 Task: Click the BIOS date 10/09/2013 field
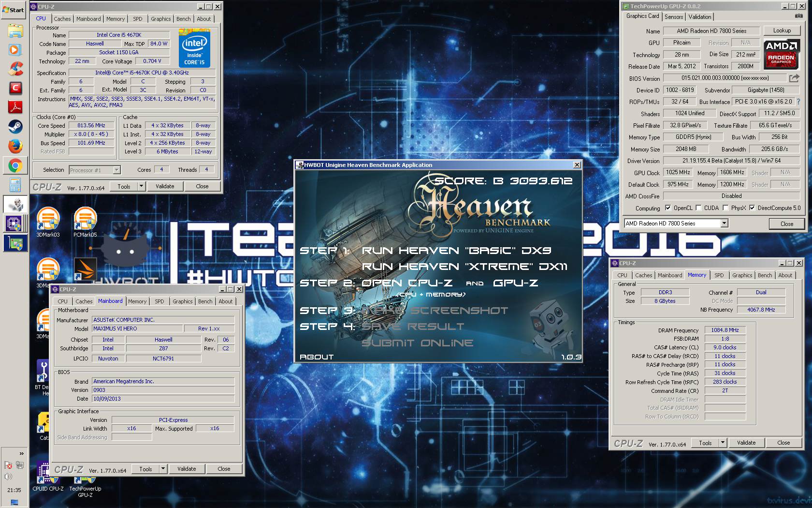point(163,399)
